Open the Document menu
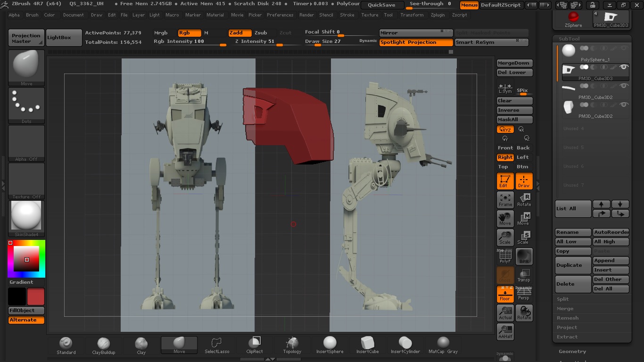Viewport: 644px width, 362px height. click(74, 15)
